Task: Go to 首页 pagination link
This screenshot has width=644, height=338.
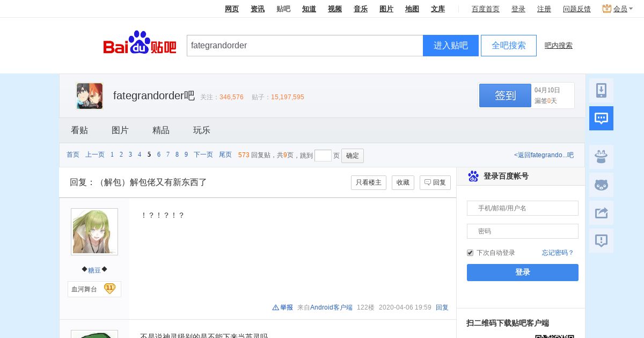Action: click(73, 155)
